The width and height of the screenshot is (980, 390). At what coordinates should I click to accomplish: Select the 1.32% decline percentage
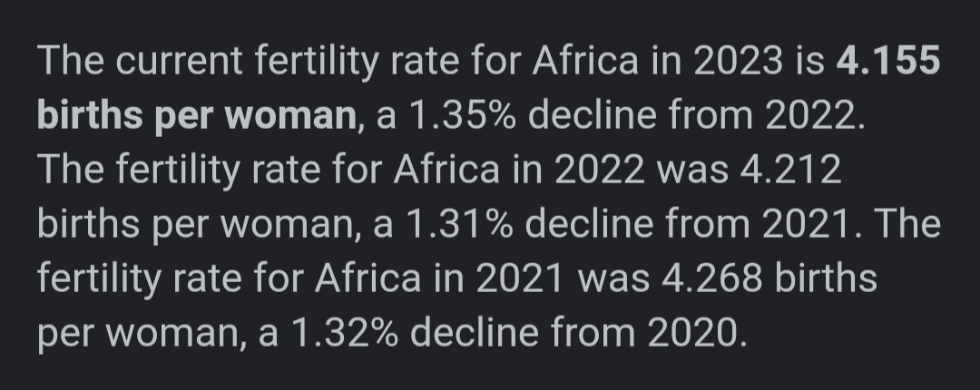coord(345,333)
